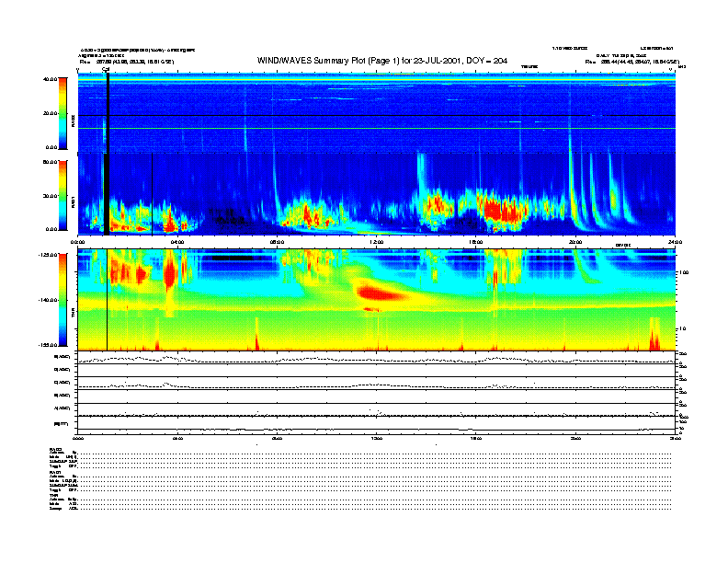Viewport: 728px width, 563px height.
Task: Click the 40.00 label on RAD2 scale
Action: 50,79
